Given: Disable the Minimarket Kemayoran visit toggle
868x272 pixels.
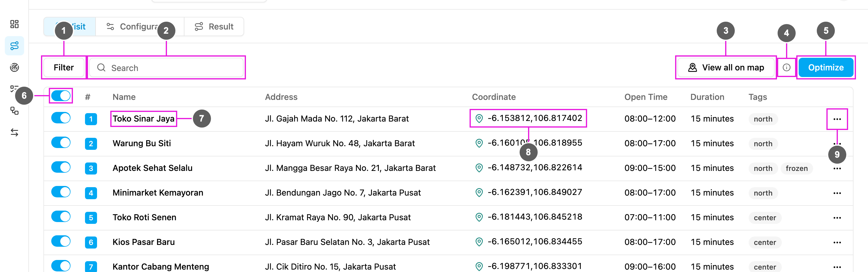Looking at the screenshot, I should point(61,192).
